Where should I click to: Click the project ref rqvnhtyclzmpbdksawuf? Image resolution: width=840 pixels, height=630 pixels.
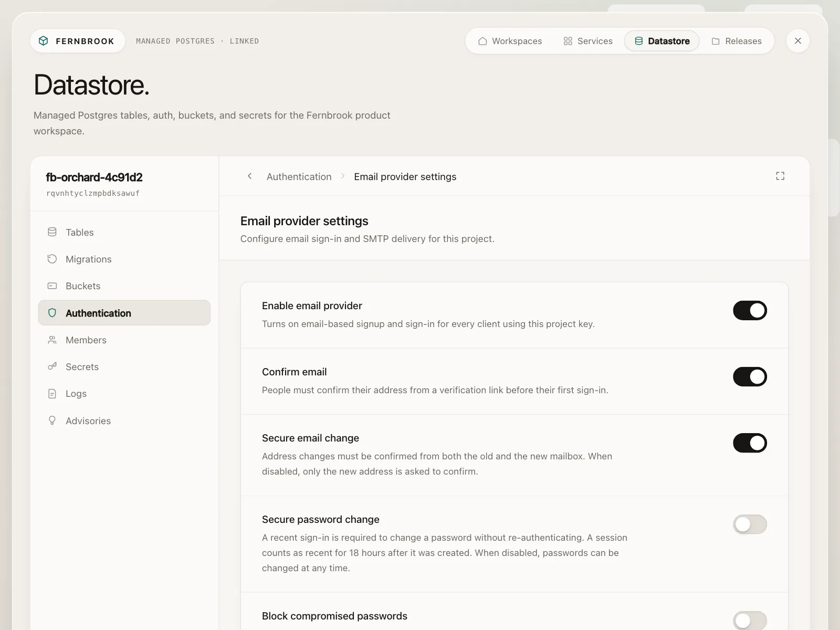pos(93,193)
